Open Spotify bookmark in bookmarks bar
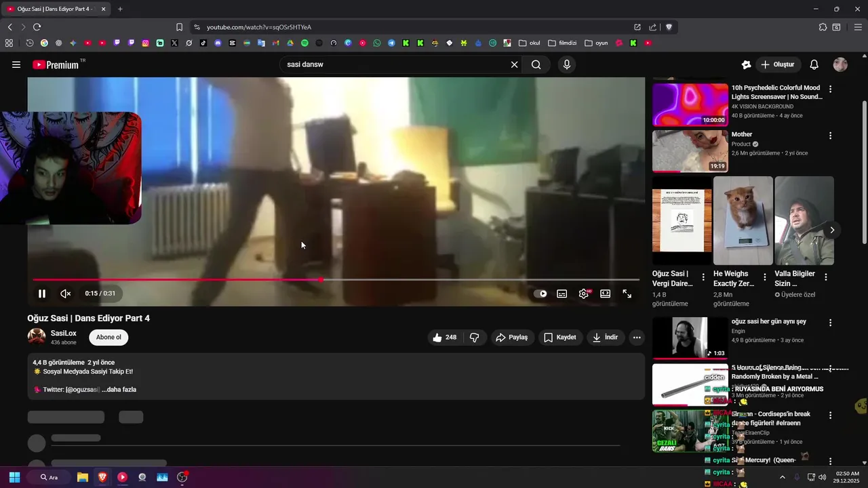 click(304, 43)
